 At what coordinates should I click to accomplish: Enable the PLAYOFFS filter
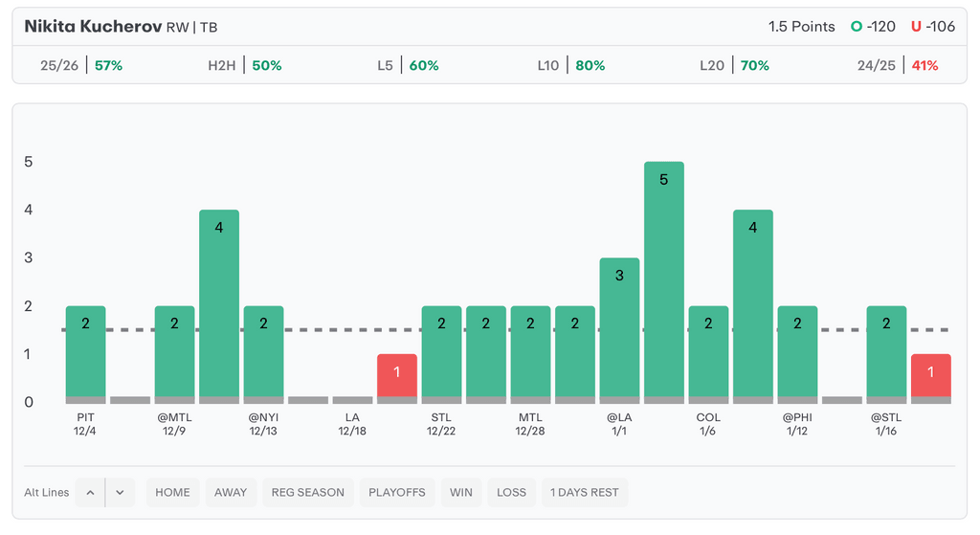point(397,492)
